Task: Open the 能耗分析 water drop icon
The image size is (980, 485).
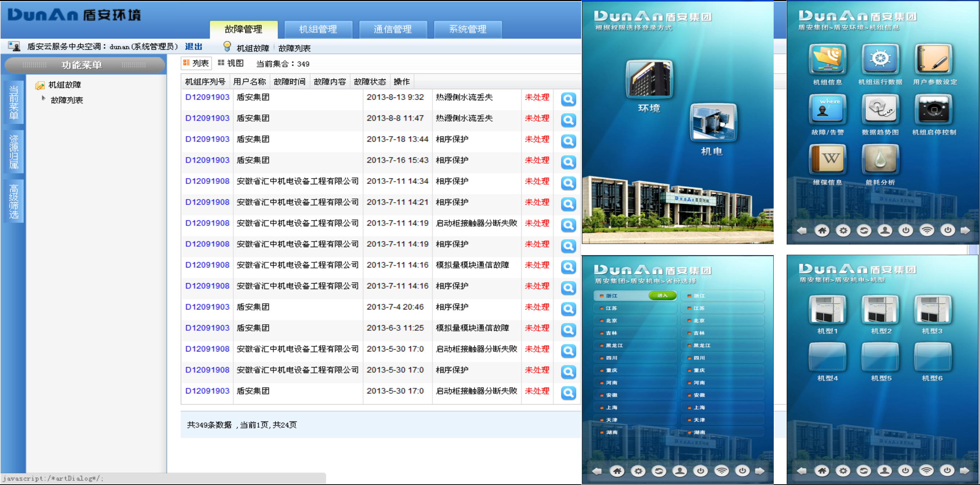Action: click(880, 159)
